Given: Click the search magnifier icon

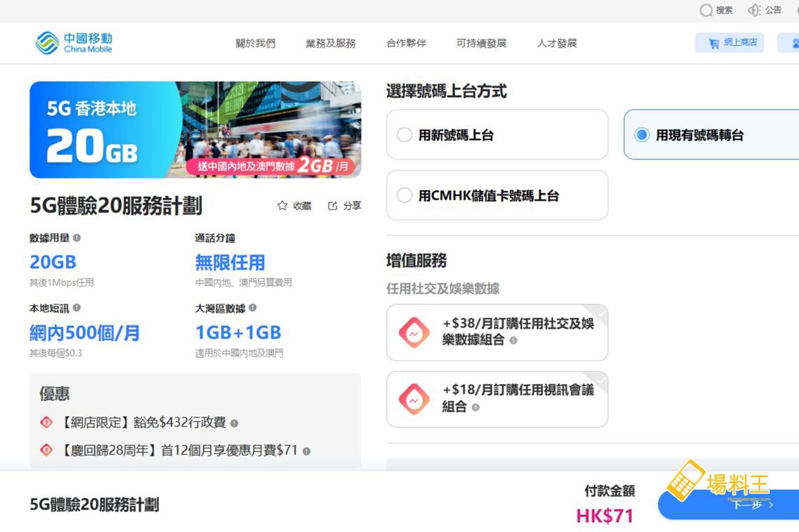Looking at the screenshot, I should (x=705, y=11).
